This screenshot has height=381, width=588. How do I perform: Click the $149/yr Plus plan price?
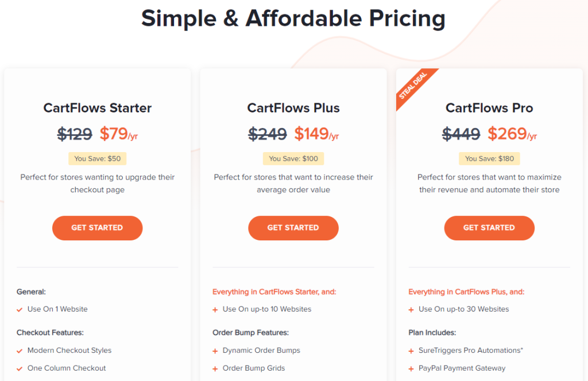(316, 134)
